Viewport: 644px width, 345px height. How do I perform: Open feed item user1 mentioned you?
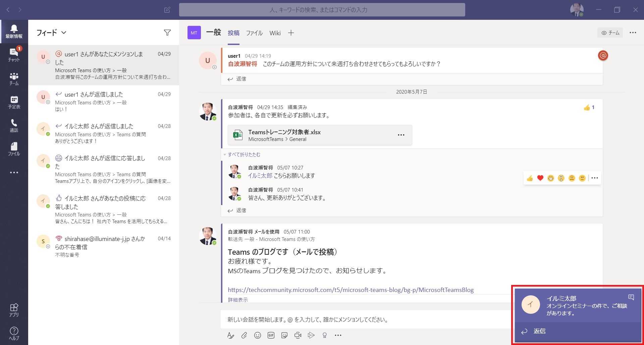(x=104, y=65)
